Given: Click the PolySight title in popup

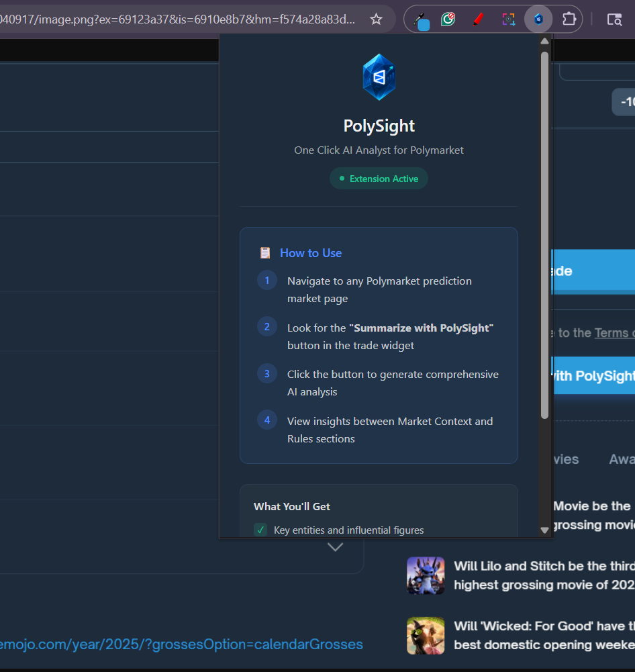Looking at the screenshot, I should pos(379,126).
